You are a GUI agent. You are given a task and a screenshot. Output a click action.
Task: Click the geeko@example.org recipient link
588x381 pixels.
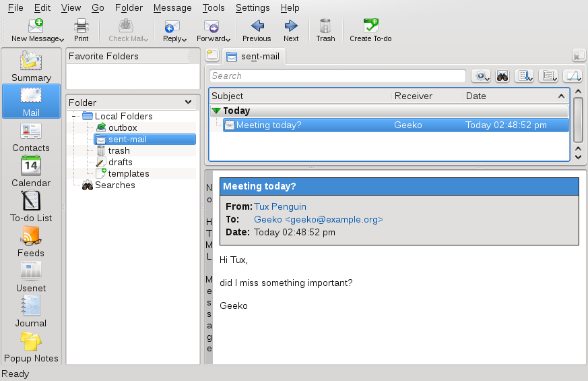tap(319, 220)
